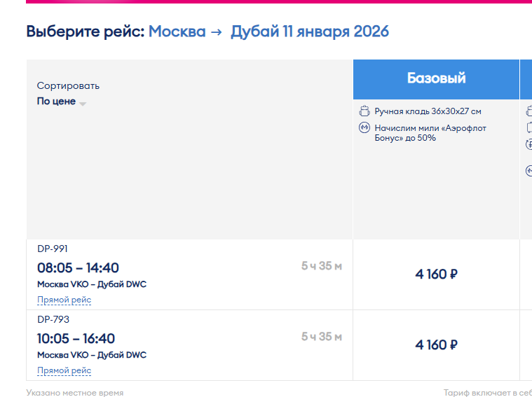
Task: Click the partially visible baggage icon in next tariff
Action: pyautogui.click(x=529, y=127)
